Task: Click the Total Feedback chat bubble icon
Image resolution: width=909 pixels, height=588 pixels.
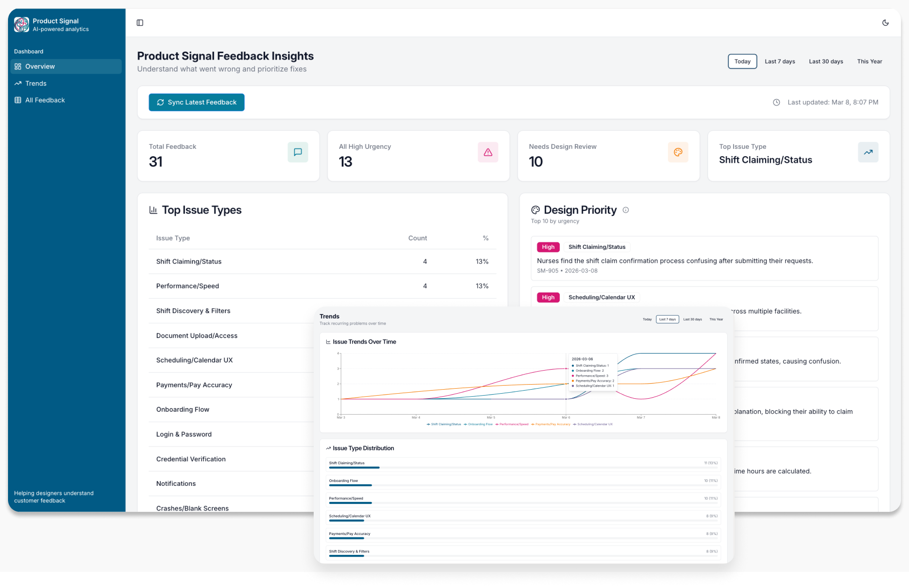Action: pyautogui.click(x=298, y=152)
